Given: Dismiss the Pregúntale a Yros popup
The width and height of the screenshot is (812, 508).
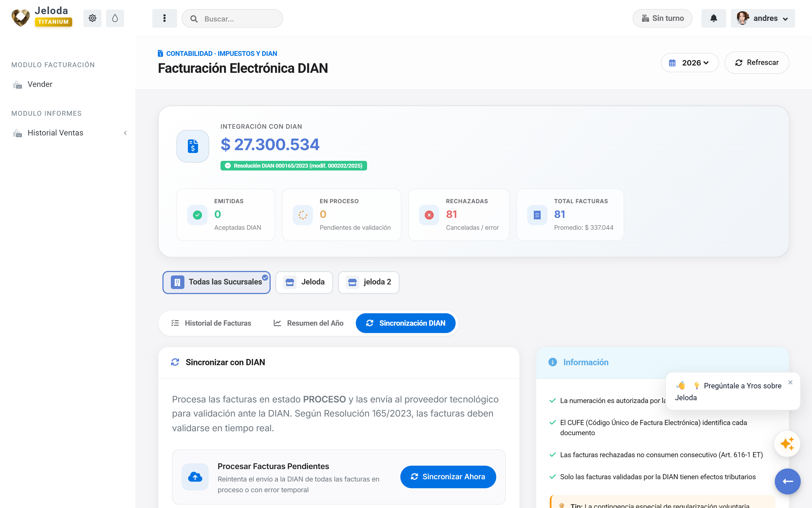Looking at the screenshot, I should 791,382.
